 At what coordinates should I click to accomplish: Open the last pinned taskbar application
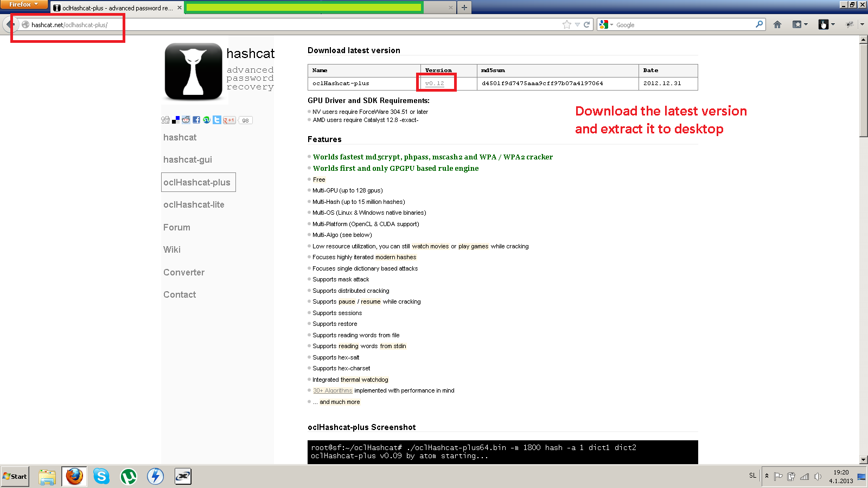pyautogui.click(x=183, y=477)
